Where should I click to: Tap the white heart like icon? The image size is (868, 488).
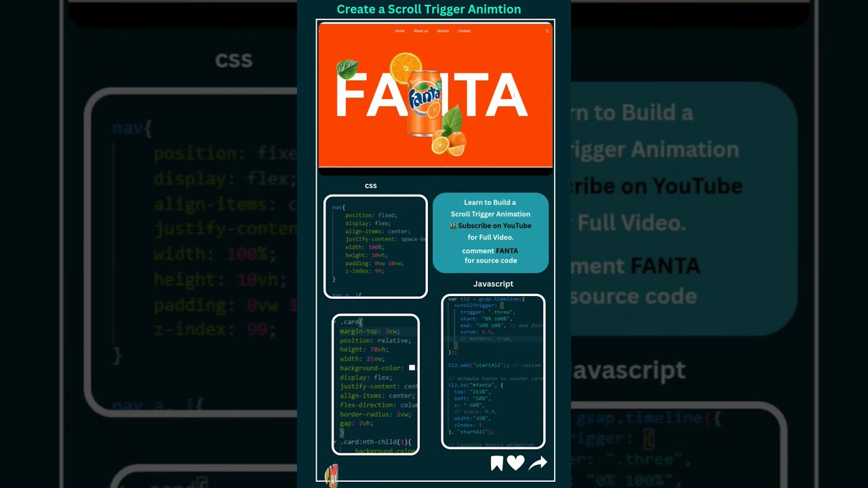[516, 463]
